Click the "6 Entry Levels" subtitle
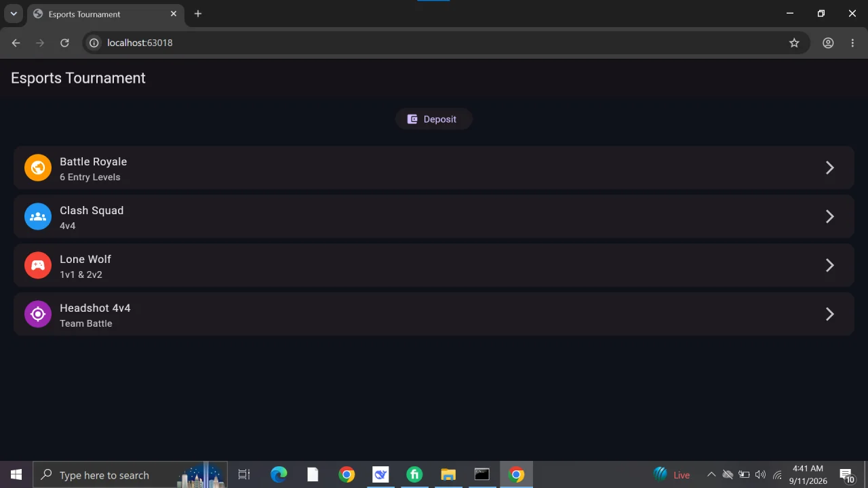This screenshot has height=488, width=868. [90, 177]
